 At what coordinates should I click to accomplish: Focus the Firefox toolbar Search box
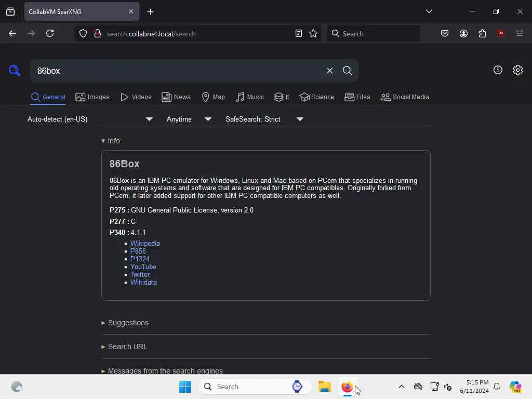(373, 33)
